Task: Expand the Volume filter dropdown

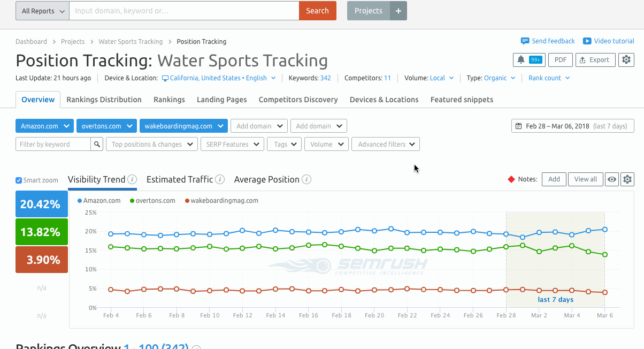Action: coord(326,144)
